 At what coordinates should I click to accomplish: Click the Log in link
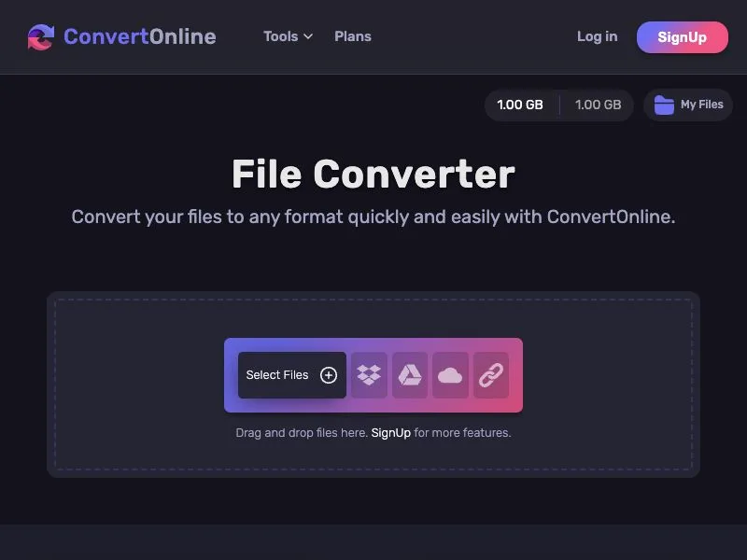click(x=597, y=36)
